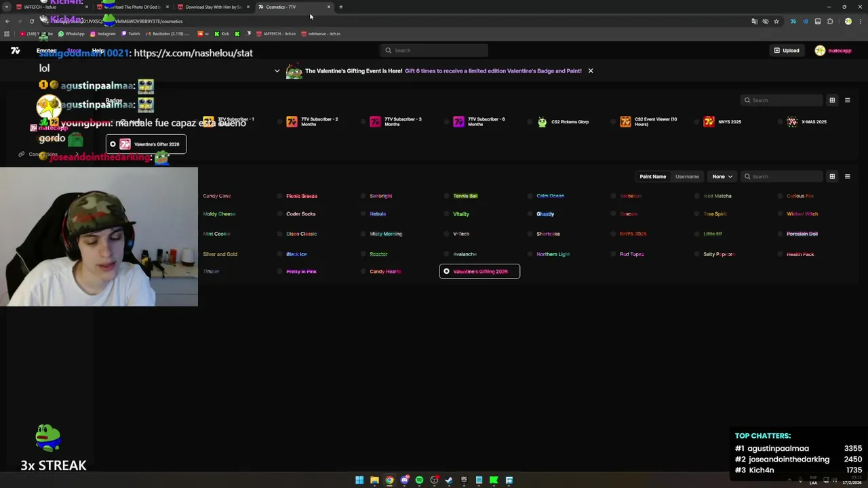
Task: Switch paints section to grid view
Action: [x=832, y=176]
